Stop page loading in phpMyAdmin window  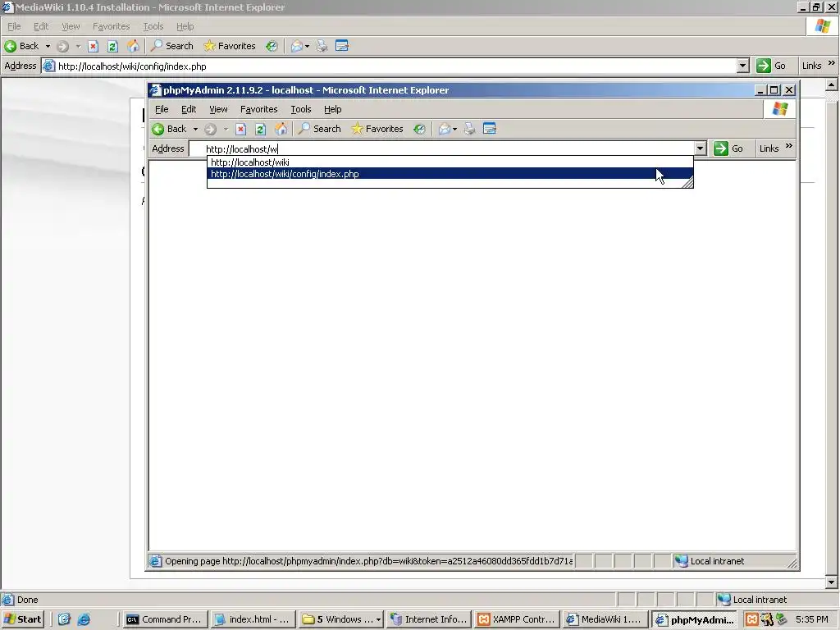pos(241,129)
